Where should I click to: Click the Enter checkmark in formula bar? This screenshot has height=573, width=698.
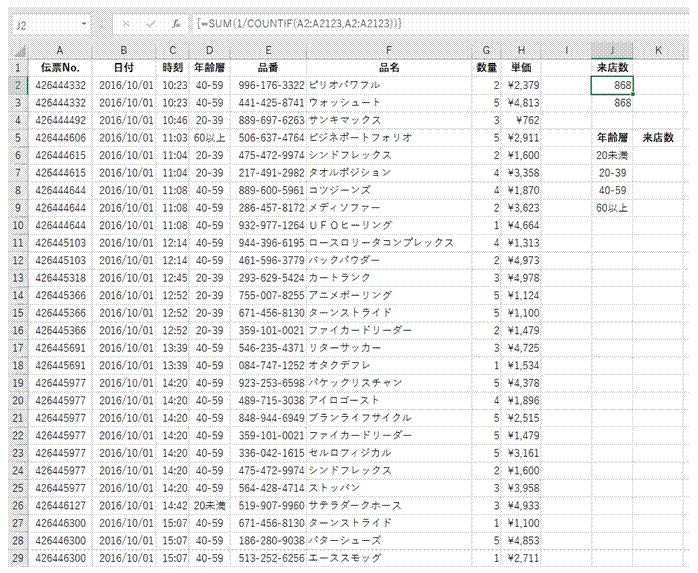[149, 22]
